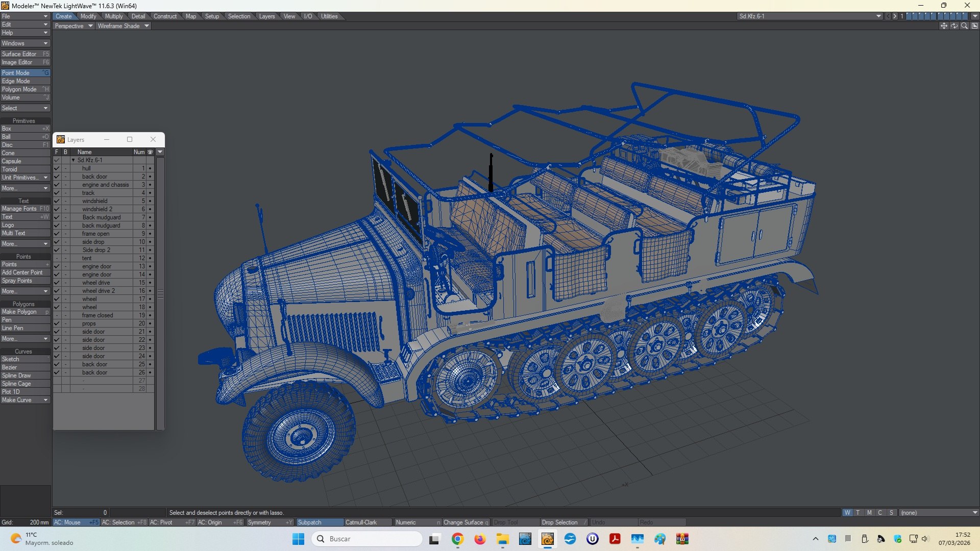Open the Unit Primitives dropdown

(x=25, y=178)
